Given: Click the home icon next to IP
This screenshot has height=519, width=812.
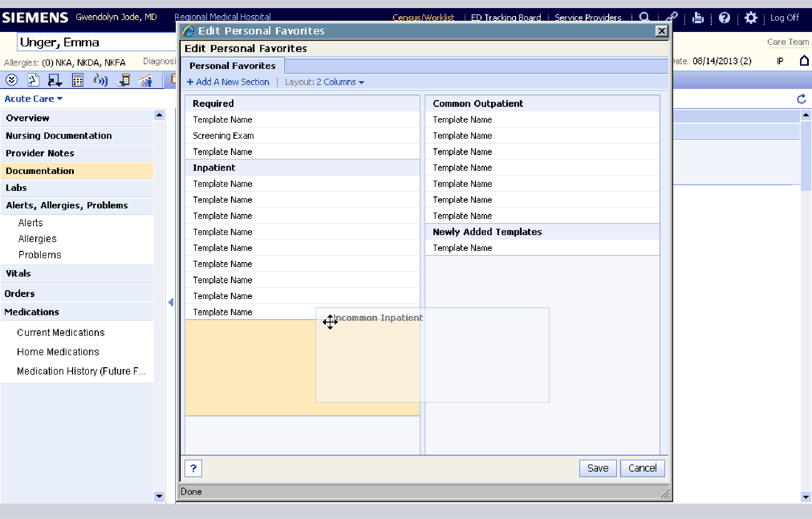Looking at the screenshot, I should (x=804, y=61).
